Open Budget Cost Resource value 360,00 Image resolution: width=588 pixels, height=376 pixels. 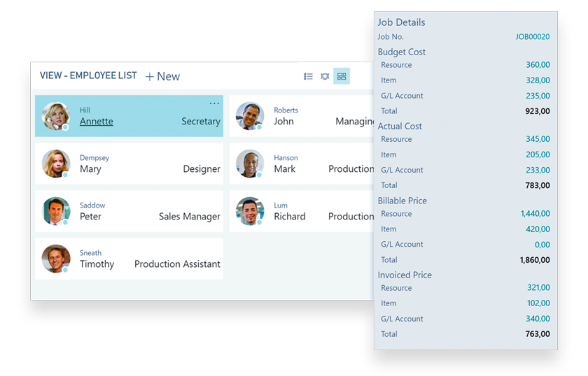click(538, 65)
